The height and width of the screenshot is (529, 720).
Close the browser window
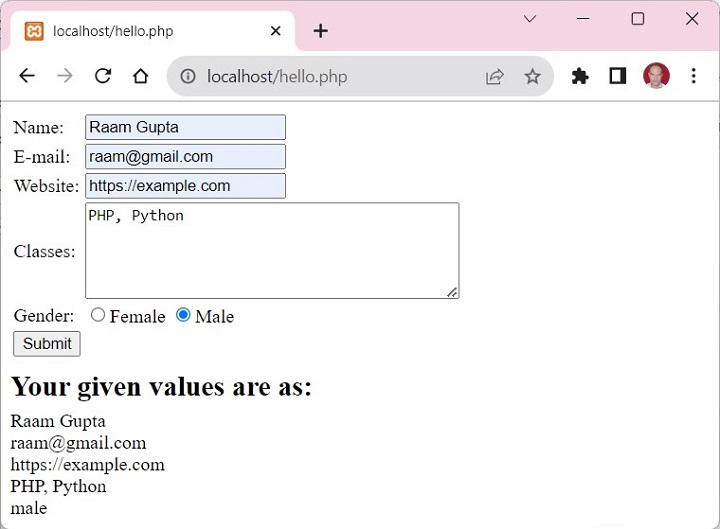pyautogui.click(x=692, y=19)
